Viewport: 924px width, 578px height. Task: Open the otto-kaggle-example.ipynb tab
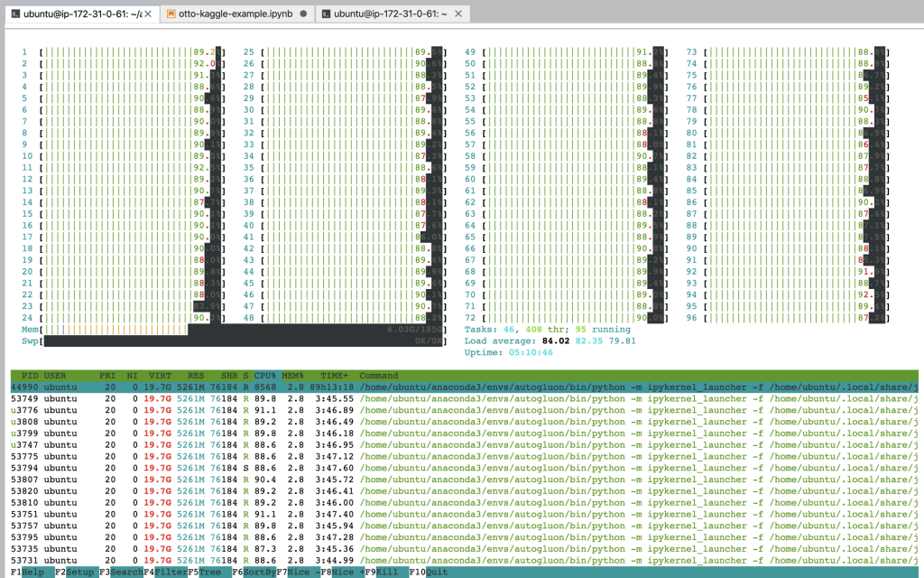coord(235,14)
